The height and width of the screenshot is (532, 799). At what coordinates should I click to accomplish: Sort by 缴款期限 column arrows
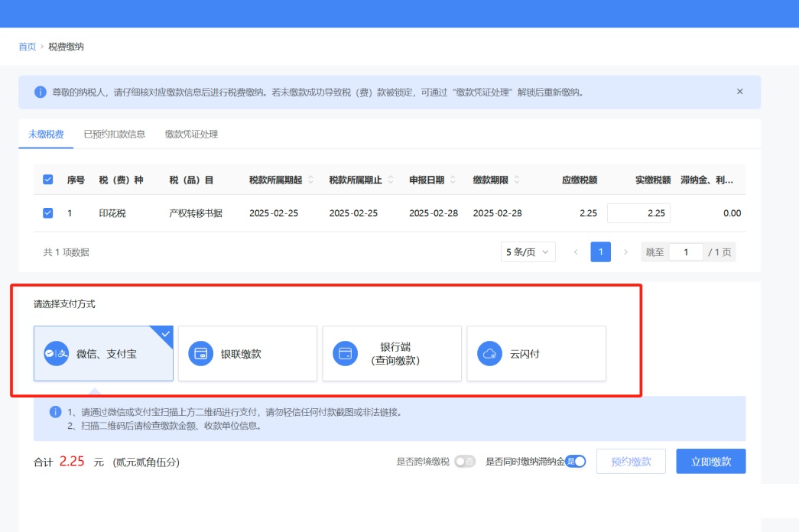tap(518, 180)
